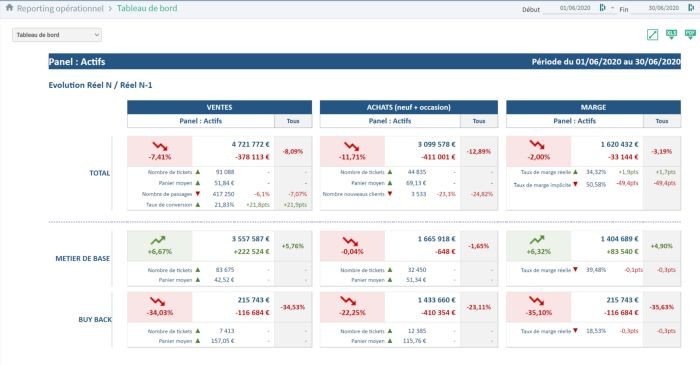The width and height of the screenshot is (700, 365).
Task: Click the down-trend arrow above -2,00%
Action: tap(537, 145)
